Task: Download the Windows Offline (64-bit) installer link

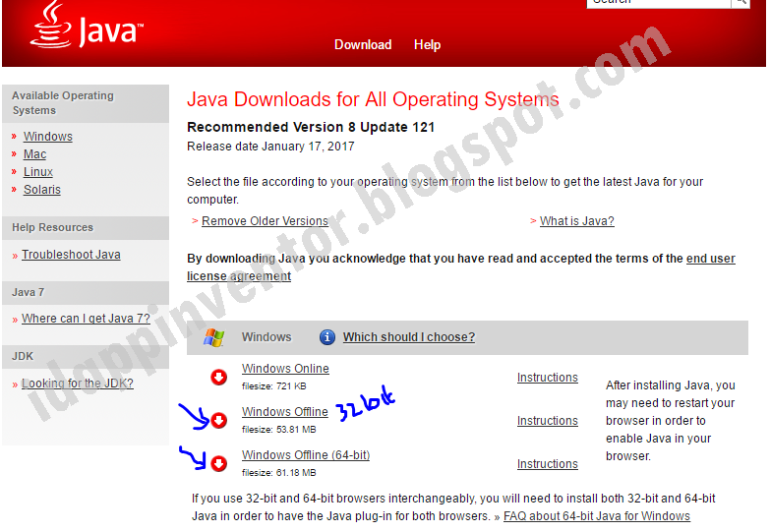Action: point(306,455)
